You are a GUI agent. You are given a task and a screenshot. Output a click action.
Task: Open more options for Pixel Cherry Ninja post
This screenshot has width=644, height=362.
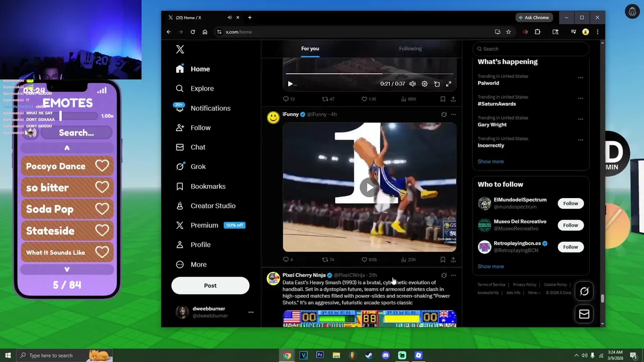(453, 276)
